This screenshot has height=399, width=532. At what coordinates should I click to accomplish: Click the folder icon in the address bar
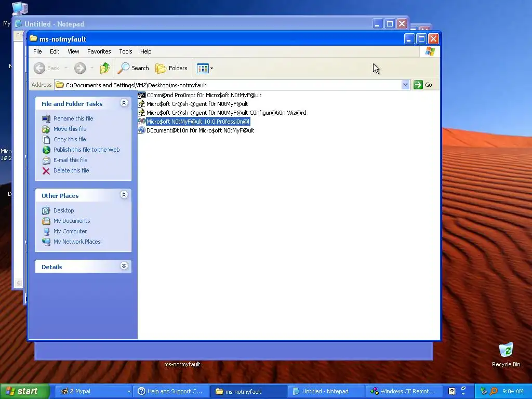pos(60,85)
